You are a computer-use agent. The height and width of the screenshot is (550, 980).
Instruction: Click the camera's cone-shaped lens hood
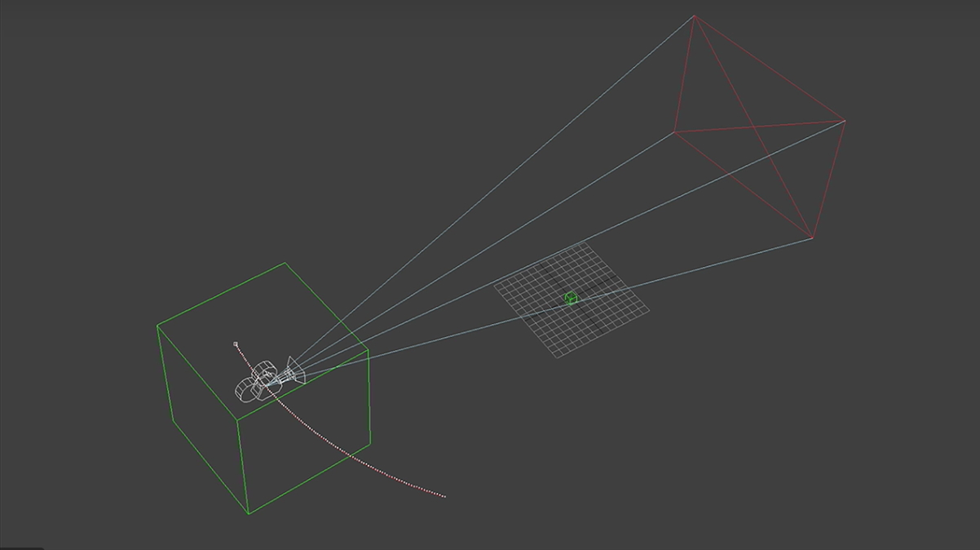(295, 370)
